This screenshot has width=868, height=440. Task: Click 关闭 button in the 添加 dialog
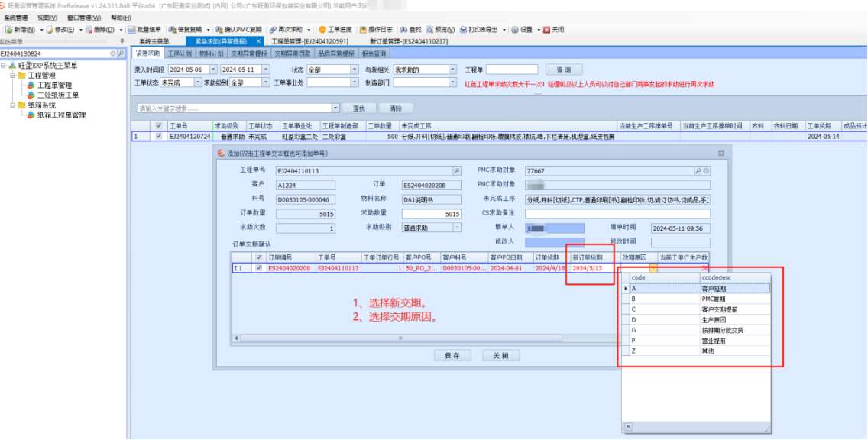click(x=501, y=355)
